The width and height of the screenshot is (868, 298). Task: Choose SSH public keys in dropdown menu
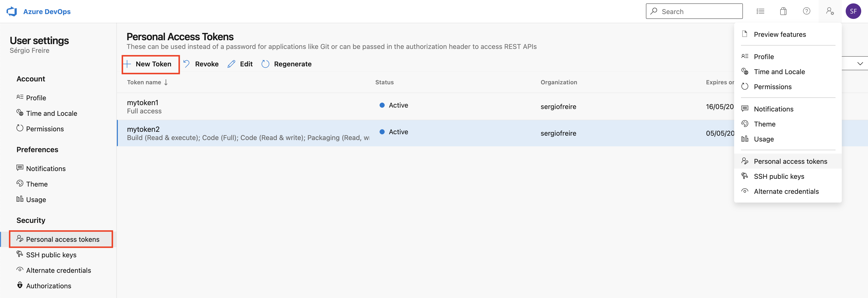788,176
